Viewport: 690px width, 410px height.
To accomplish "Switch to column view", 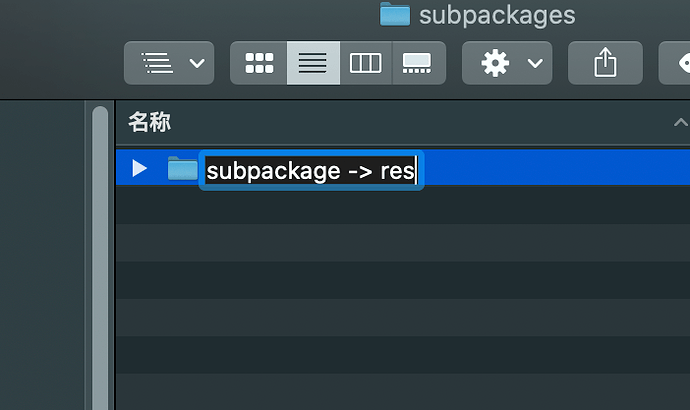I will (x=365, y=63).
